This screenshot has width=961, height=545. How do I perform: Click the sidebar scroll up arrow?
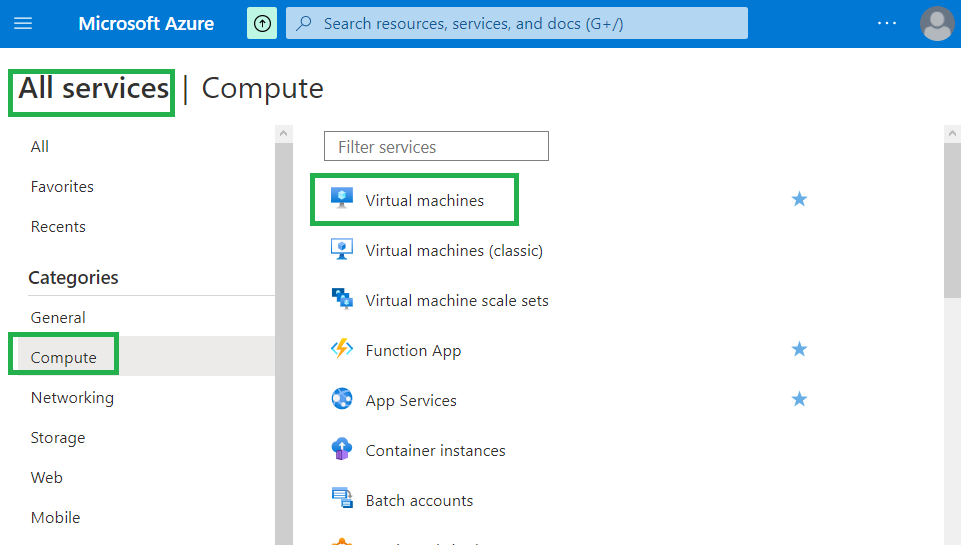(x=283, y=133)
